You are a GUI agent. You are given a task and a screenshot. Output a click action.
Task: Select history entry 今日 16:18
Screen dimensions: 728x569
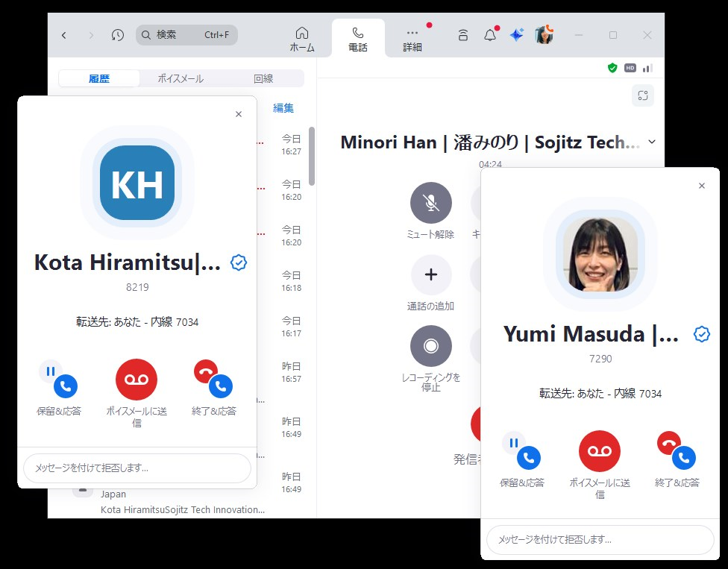pos(292,281)
